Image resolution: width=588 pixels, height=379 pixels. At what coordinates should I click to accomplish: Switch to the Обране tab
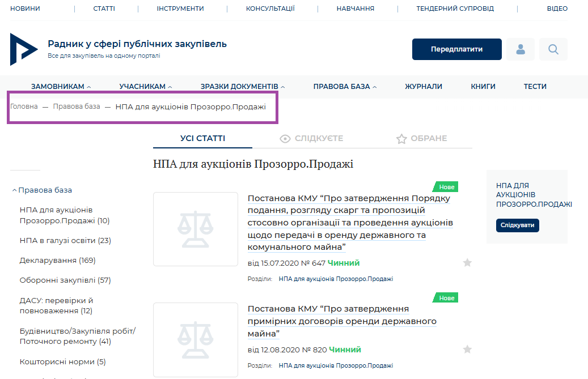tap(421, 138)
